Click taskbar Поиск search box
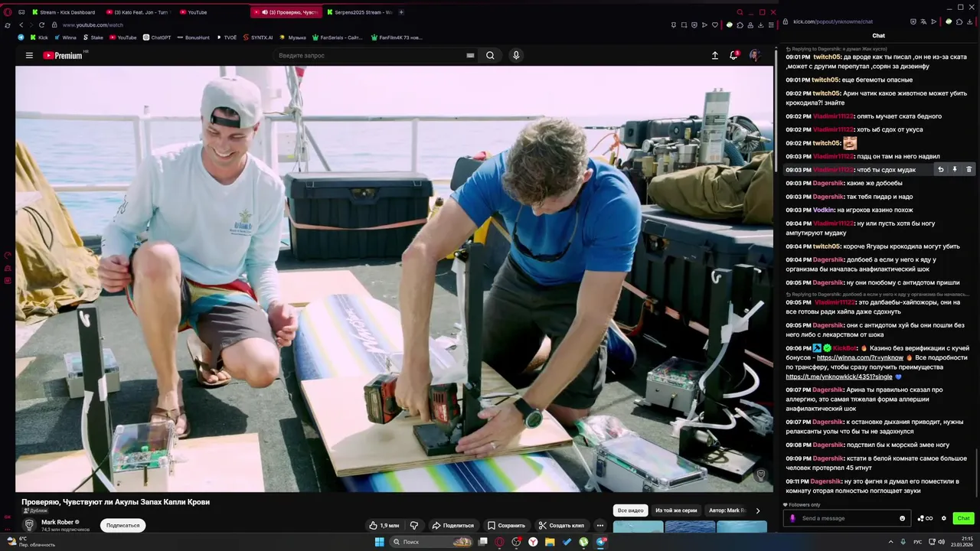 [432, 542]
